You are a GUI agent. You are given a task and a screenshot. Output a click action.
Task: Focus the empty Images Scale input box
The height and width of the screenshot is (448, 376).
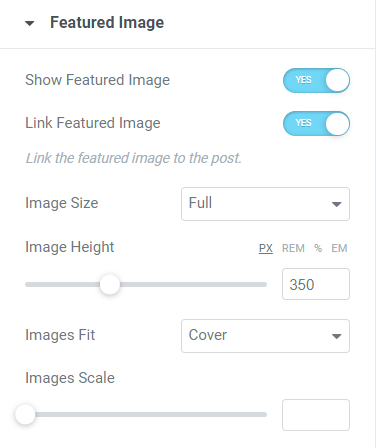pos(316,415)
